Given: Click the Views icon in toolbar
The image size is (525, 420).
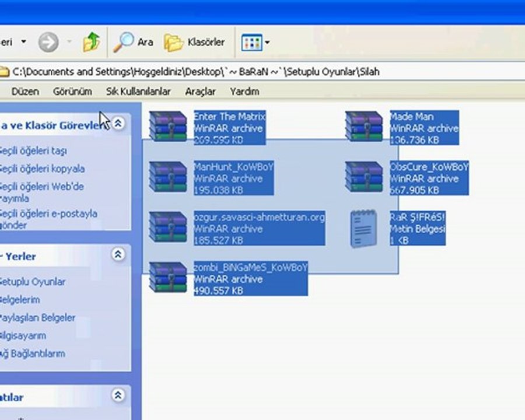Looking at the screenshot, I should tap(251, 42).
